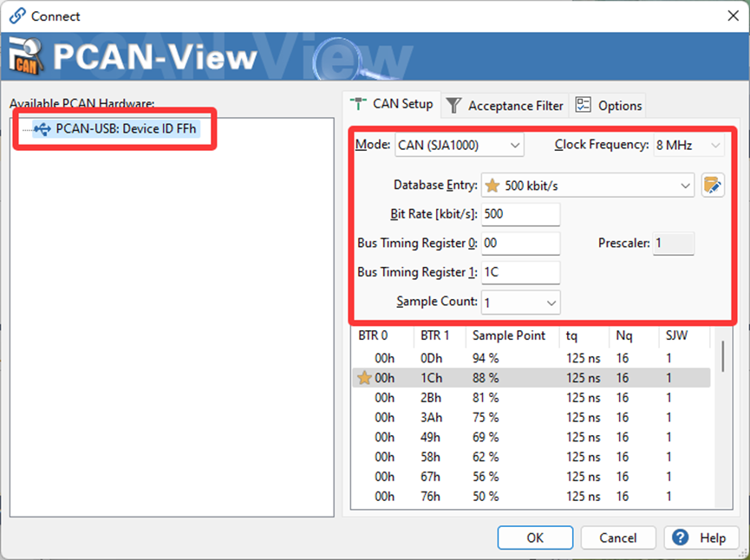Click the tq column header

584,335
